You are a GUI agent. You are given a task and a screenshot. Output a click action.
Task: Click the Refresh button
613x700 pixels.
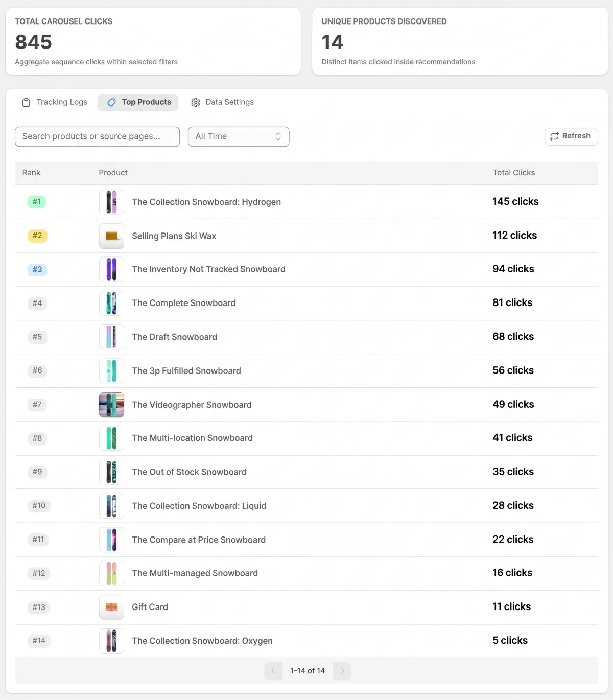point(571,136)
